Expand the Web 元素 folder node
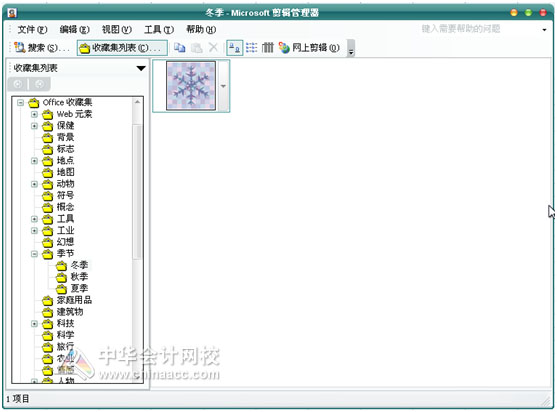Screen dimensions: 557x412 click(x=34, y=114)
